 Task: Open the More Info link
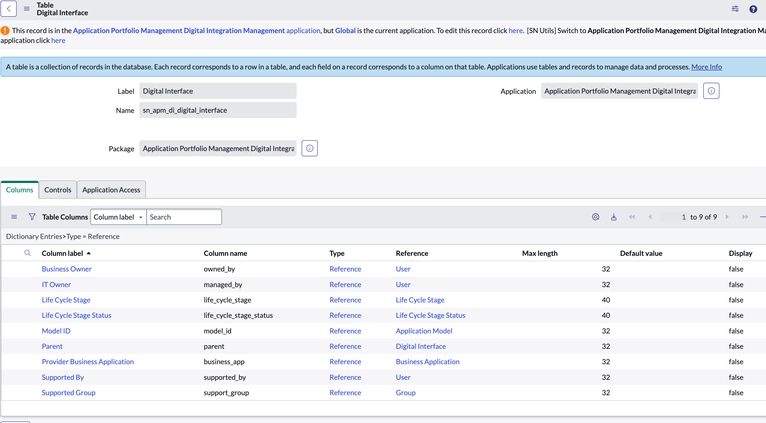click(706, 67)
